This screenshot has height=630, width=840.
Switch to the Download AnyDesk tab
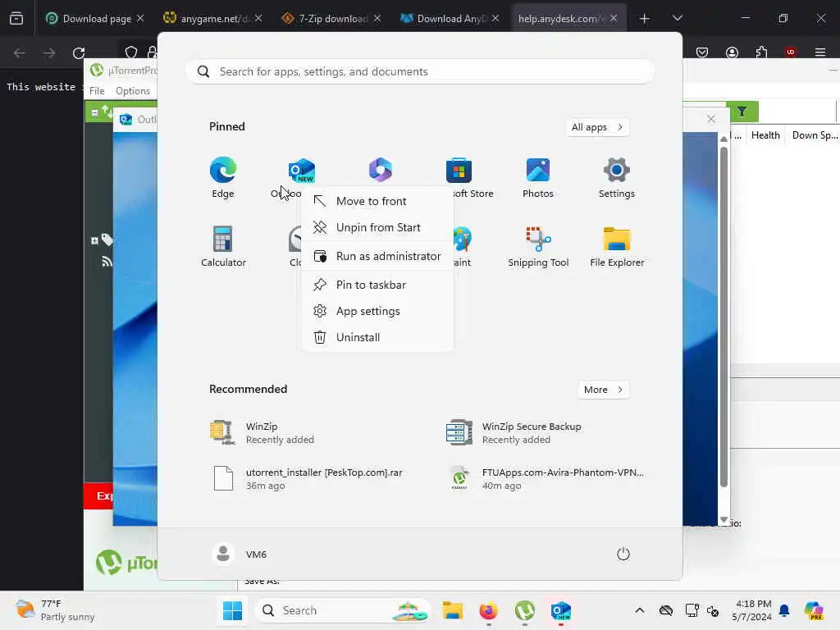coord(450,18)
